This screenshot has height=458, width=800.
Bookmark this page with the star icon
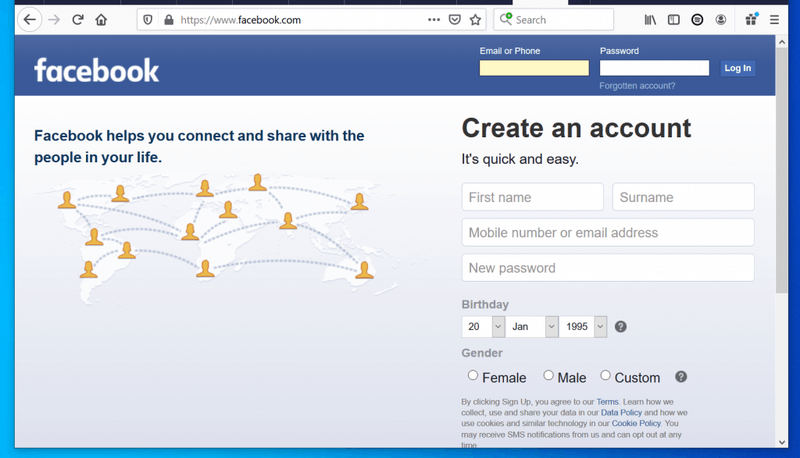click(476, 20)
